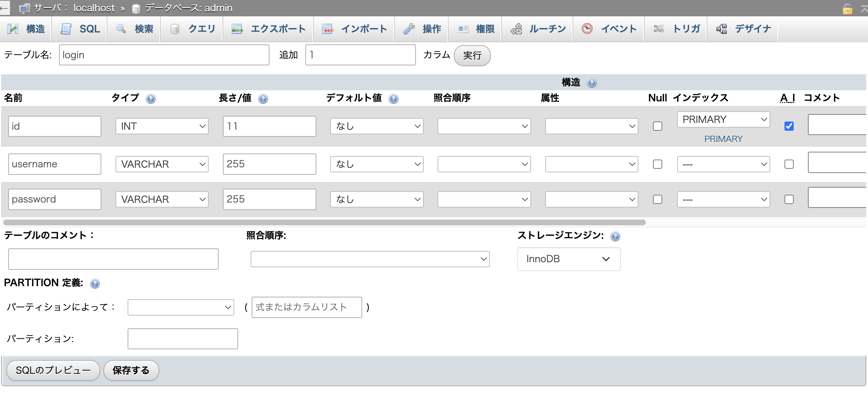Open the type dropdown for password column

[162, 199]
